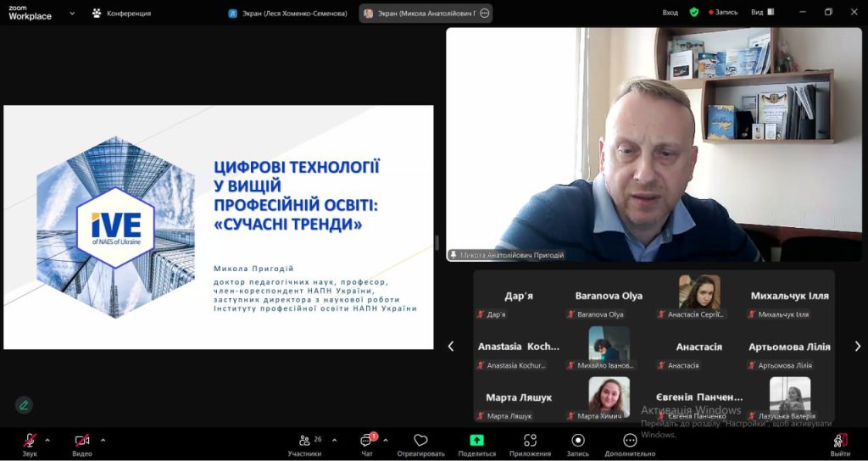The width and height of the screenshot is (868, 461).
Task: Click the green pencil annotation icon
Action: [x=24, y=405]
